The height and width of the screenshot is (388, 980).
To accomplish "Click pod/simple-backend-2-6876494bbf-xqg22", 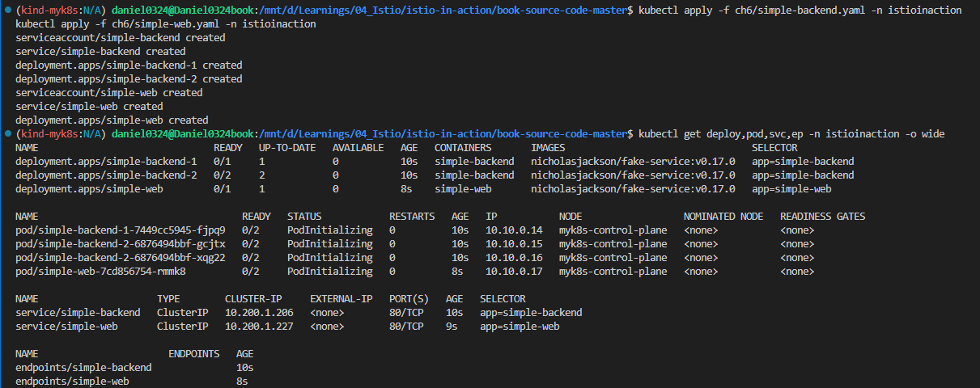I will [121, 258].
